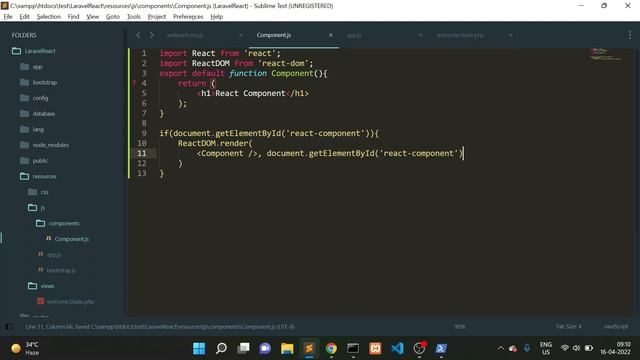Image resolution: width=640 pixels, height=360 pixels.
Task: Open the PowerShell taskbar icon
Action: pos(441,349)
